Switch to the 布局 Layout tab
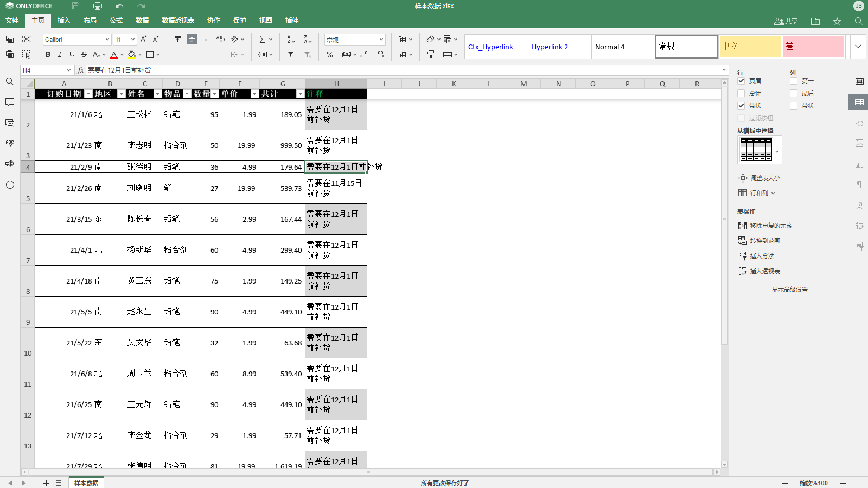 click(x=90, y=21)
